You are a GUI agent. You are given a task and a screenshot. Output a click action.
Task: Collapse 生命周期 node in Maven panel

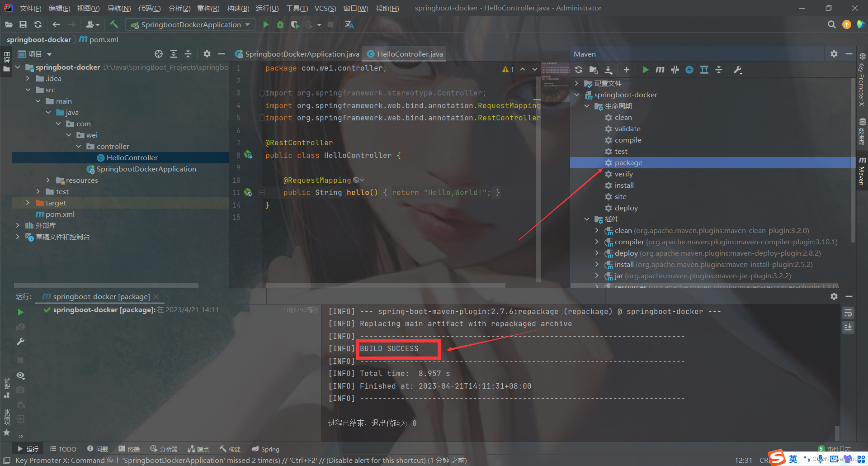coord(587,106)
